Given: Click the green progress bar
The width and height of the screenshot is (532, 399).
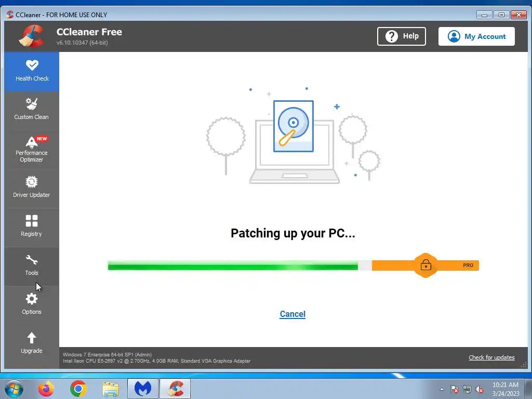Looking at the screenshot, I should click(233, 265).
